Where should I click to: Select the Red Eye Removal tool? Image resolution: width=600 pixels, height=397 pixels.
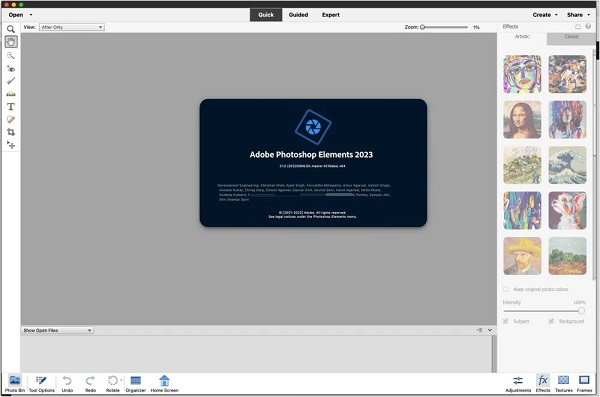(11, 69)
